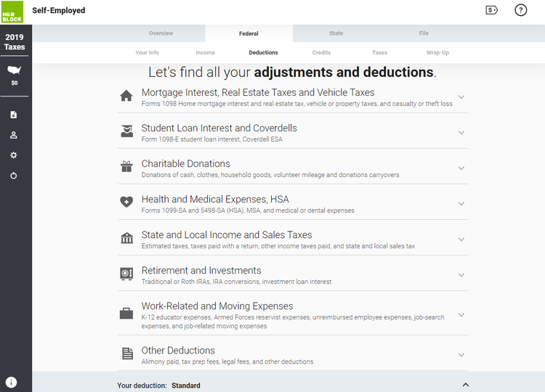Click the Other Deductions list icon
The image size is (545, 392).
[127, 354]
